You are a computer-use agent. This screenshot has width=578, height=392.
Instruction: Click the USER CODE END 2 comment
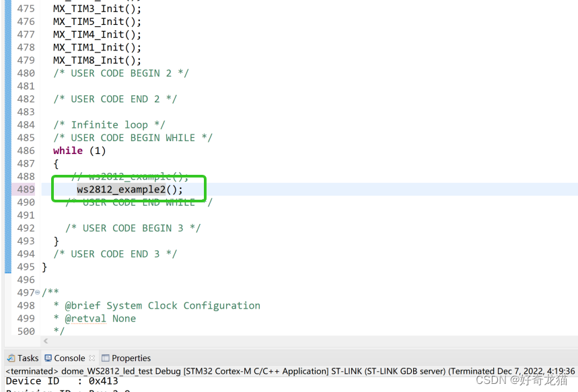point(115,99)
